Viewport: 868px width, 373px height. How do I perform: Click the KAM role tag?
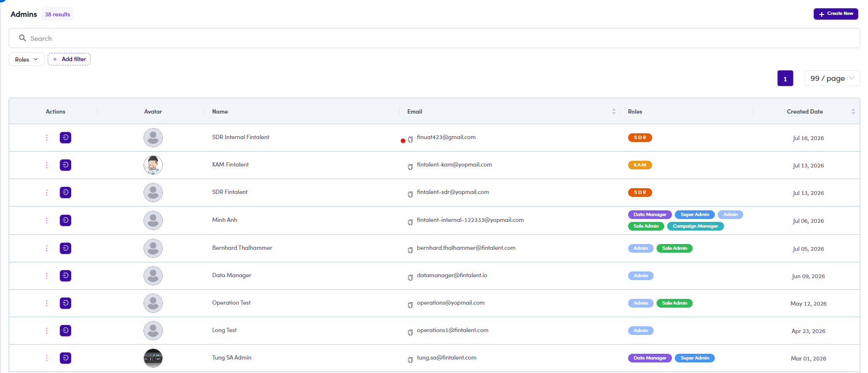coord(640,165)
